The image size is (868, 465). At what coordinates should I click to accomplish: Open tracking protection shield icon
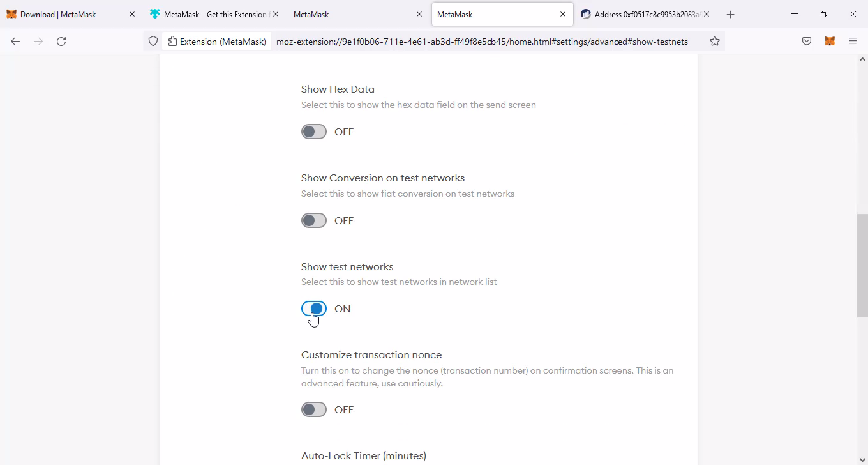click(153, 42)
